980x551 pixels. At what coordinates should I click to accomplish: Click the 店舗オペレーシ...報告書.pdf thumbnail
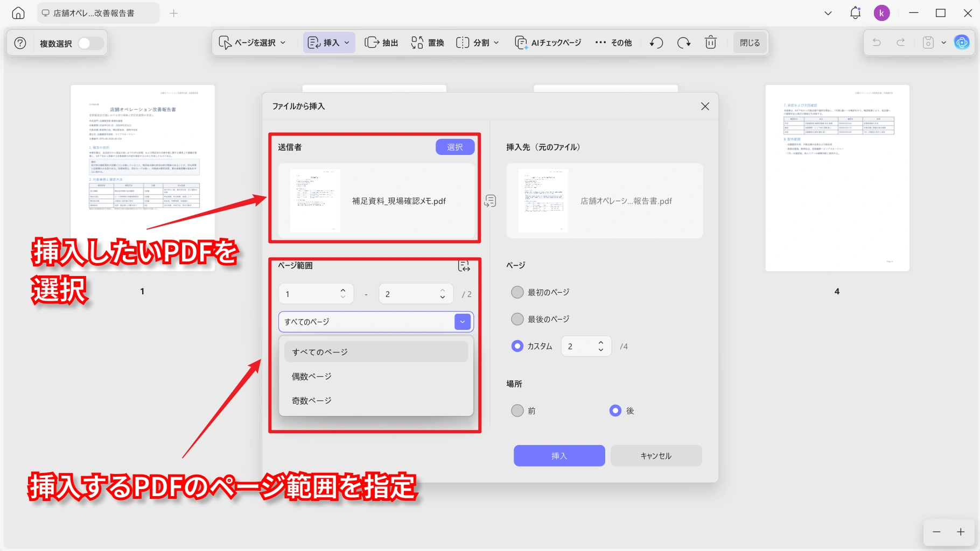coord(543,201)
